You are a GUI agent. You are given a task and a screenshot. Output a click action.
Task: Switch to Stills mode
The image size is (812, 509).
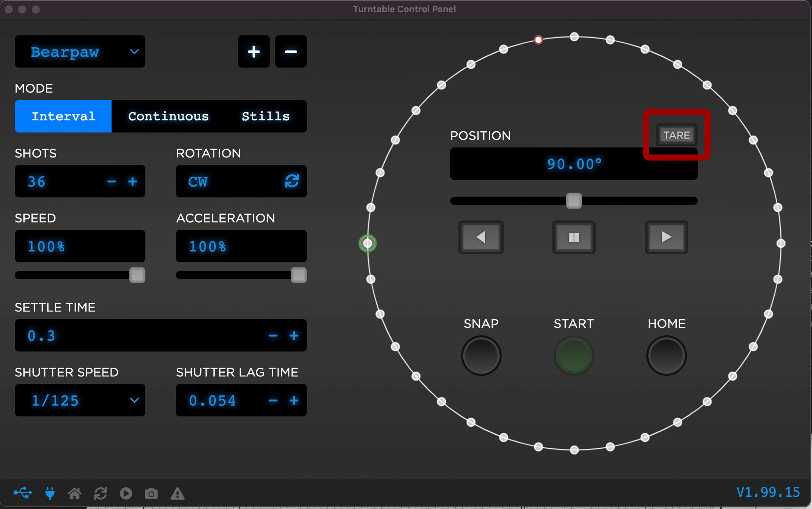[x=266, y=116]
